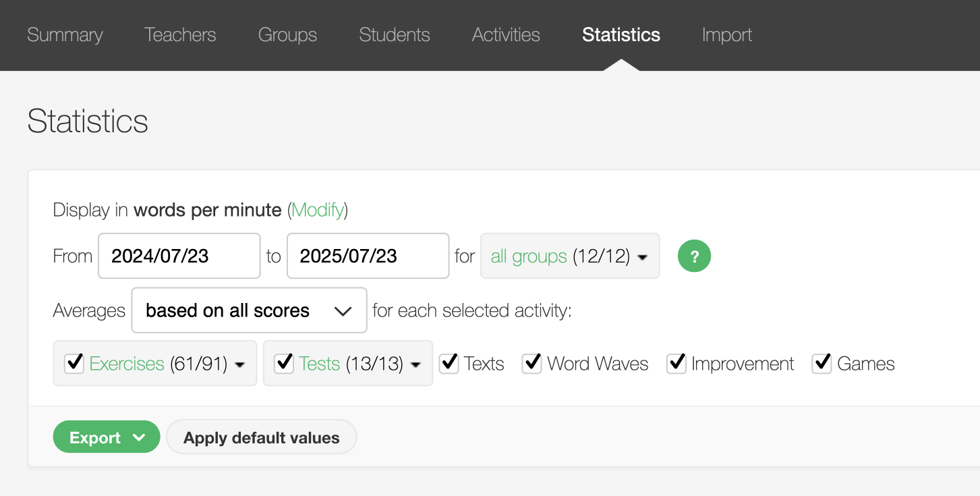Toggle the Word Waves checkbox
980x496 pixels.
tap(532, 363)
